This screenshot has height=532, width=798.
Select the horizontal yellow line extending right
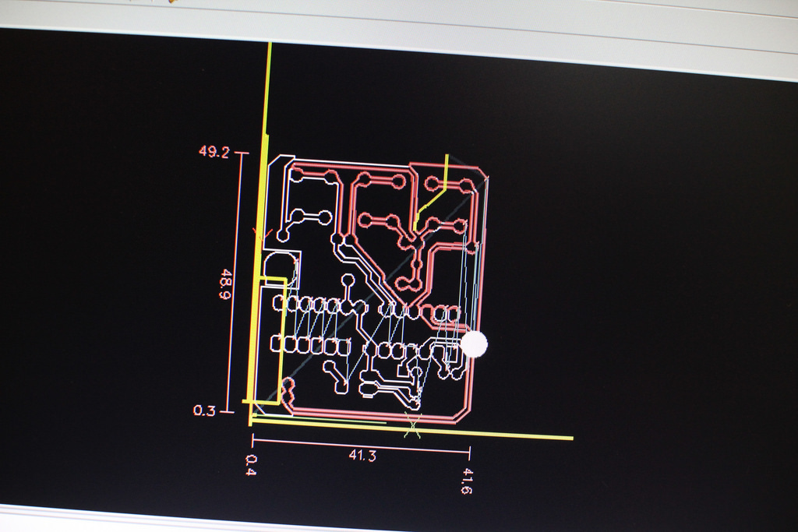412,428
